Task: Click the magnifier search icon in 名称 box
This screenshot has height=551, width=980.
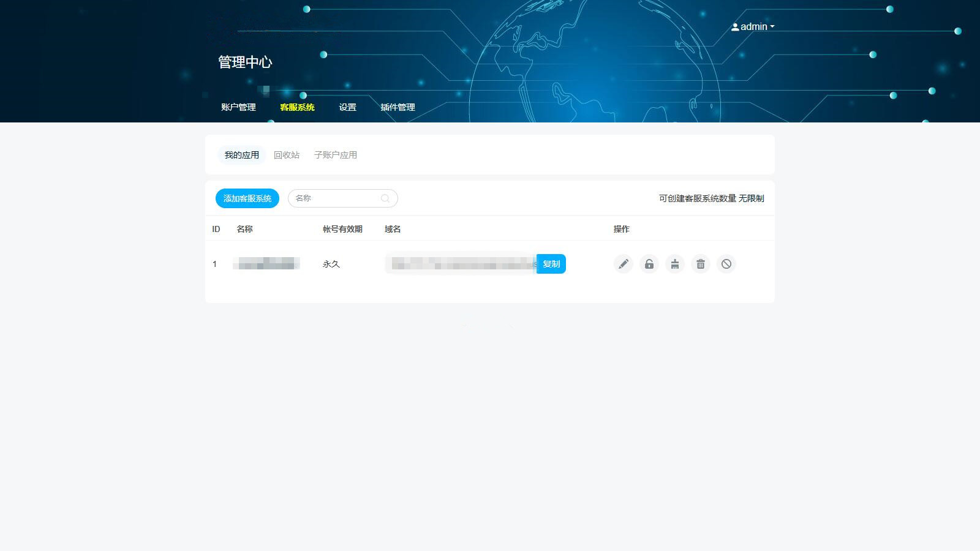Action: [385, 198]
